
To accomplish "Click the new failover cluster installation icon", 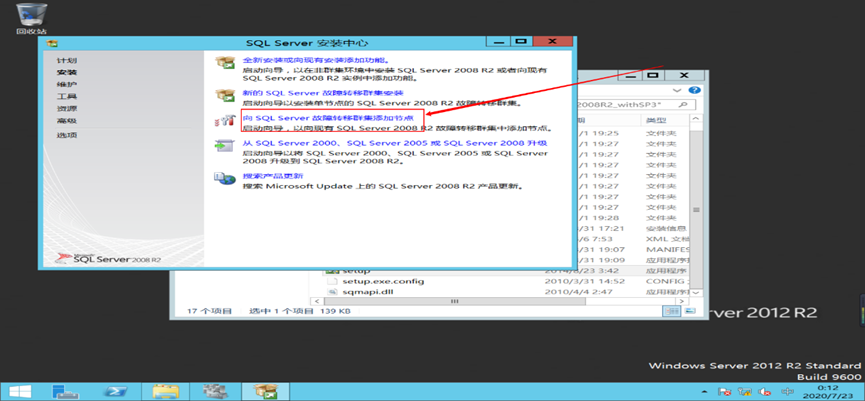I will [x=225, y=95].
